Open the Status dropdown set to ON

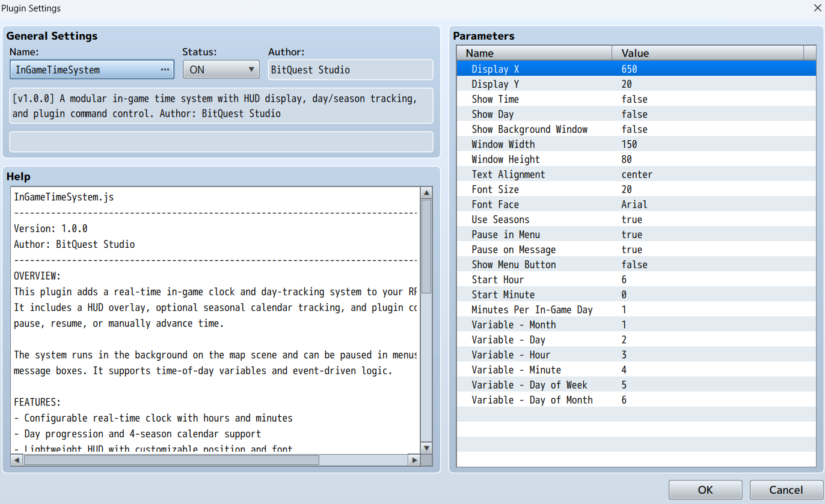tap(221, 70)
